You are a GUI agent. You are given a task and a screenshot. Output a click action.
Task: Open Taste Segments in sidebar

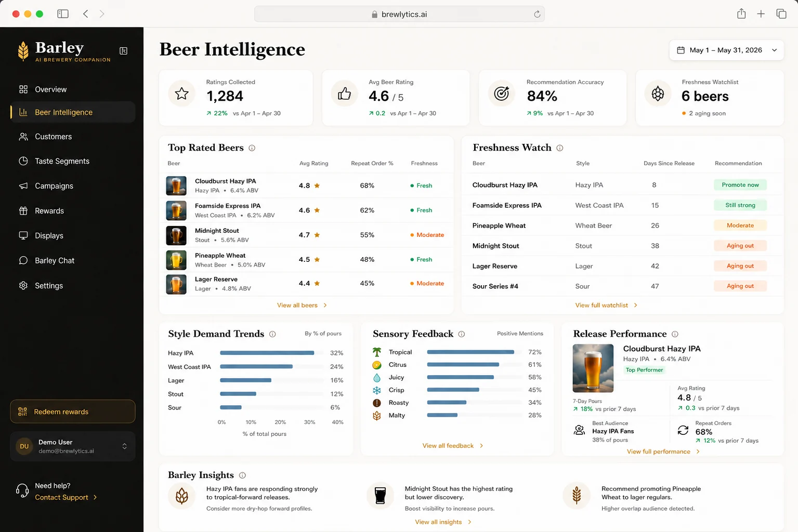73,161
